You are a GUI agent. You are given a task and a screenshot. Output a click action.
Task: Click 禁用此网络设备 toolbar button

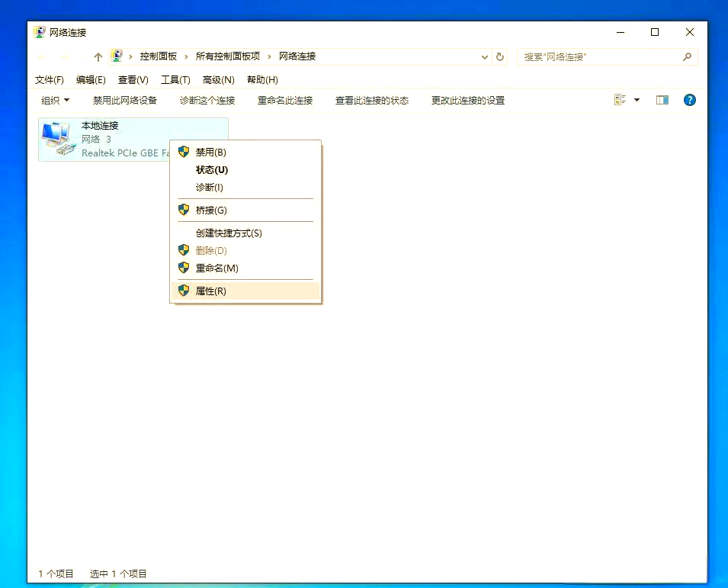(125, 101)
